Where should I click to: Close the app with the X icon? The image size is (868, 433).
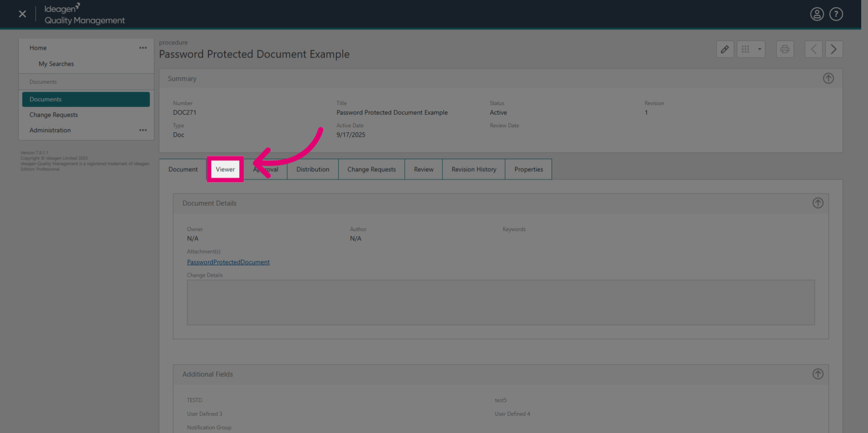click(22, 14)
